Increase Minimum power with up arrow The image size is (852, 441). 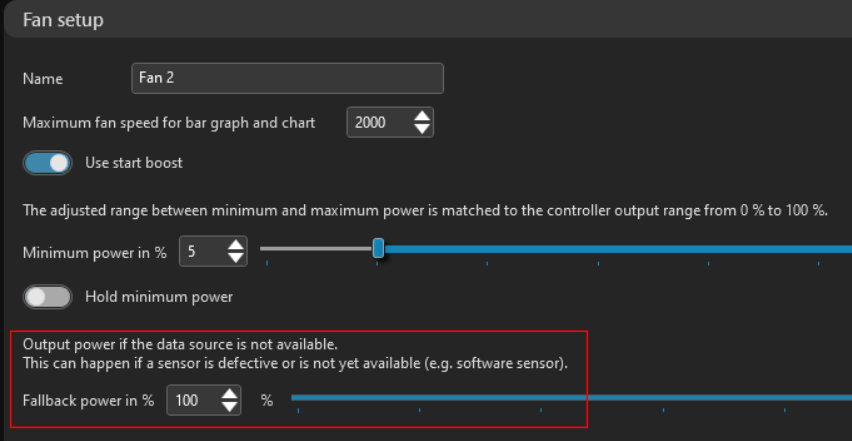tap(236, 245)
